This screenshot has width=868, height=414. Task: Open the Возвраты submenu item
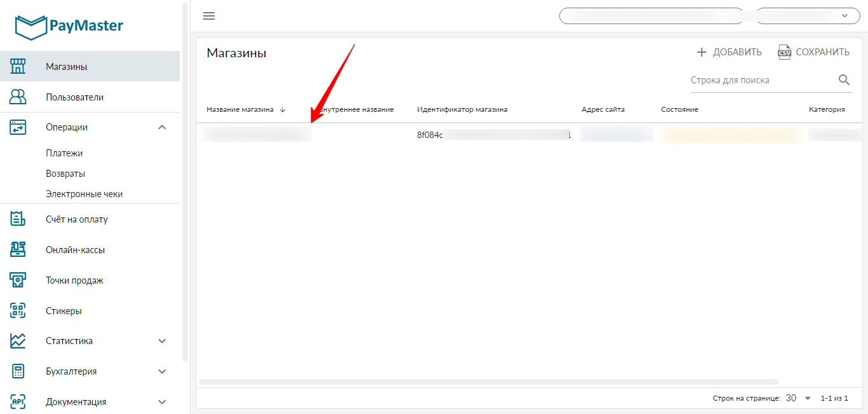65,174
